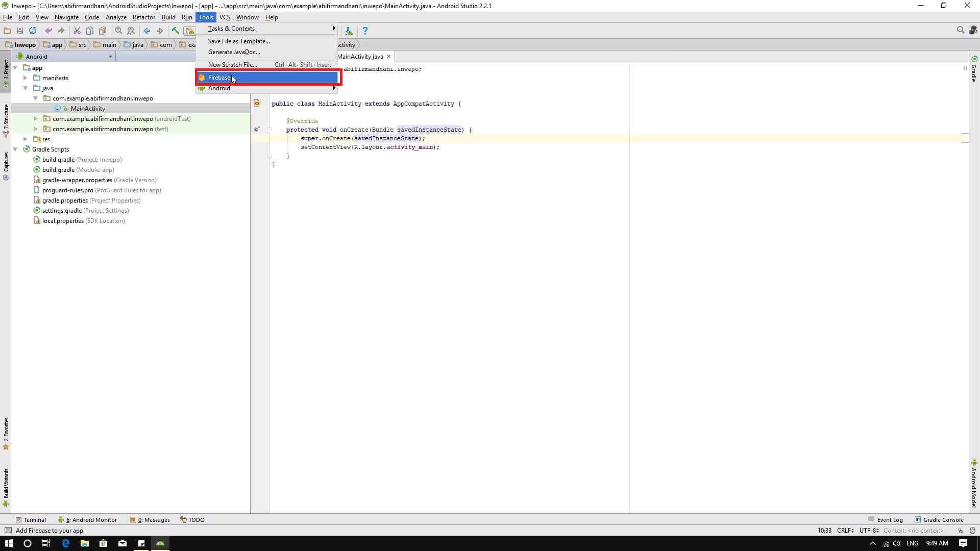Screen dimensions: 980x551
Task: Click the Save All floppy icon
Action: tap(20, 31)
